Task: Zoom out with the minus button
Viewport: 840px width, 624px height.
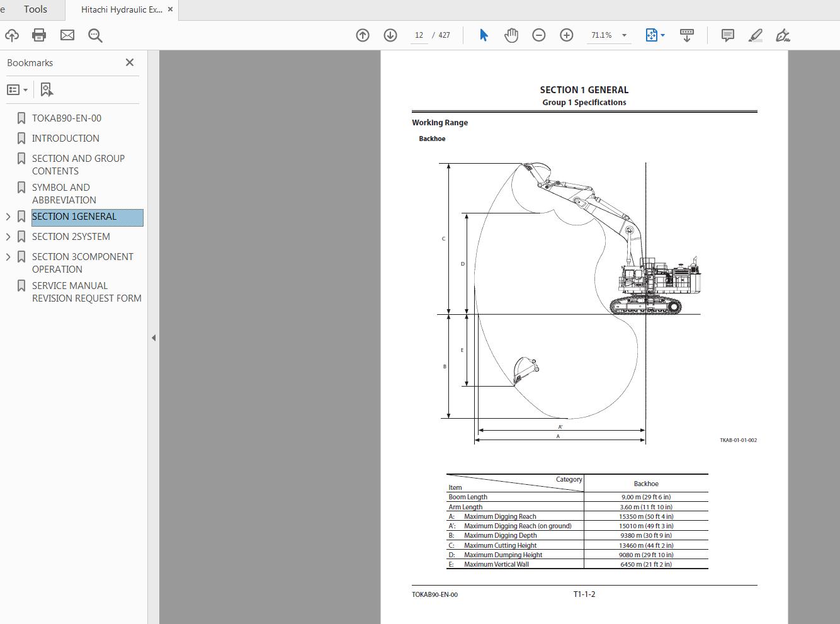Action: 539,35
